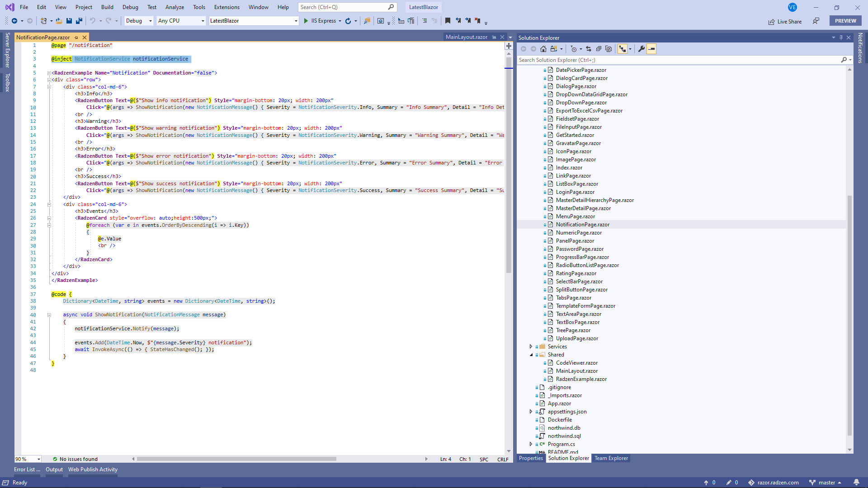Click the Save All toolbar icon
The width and height of the screenshot is (868, 488).
[79, 21]
